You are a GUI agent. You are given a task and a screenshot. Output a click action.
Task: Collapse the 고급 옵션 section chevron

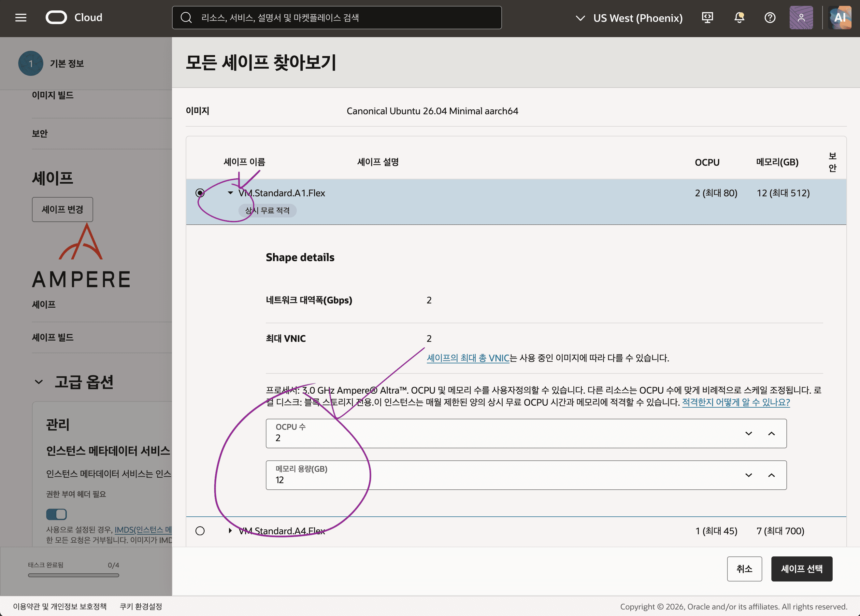coord(39,382)
